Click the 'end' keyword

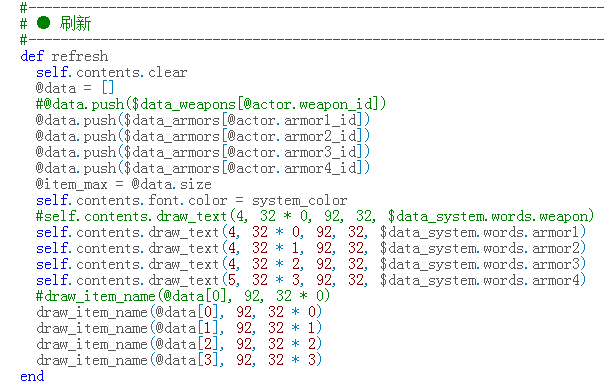[x=32, y=376]
